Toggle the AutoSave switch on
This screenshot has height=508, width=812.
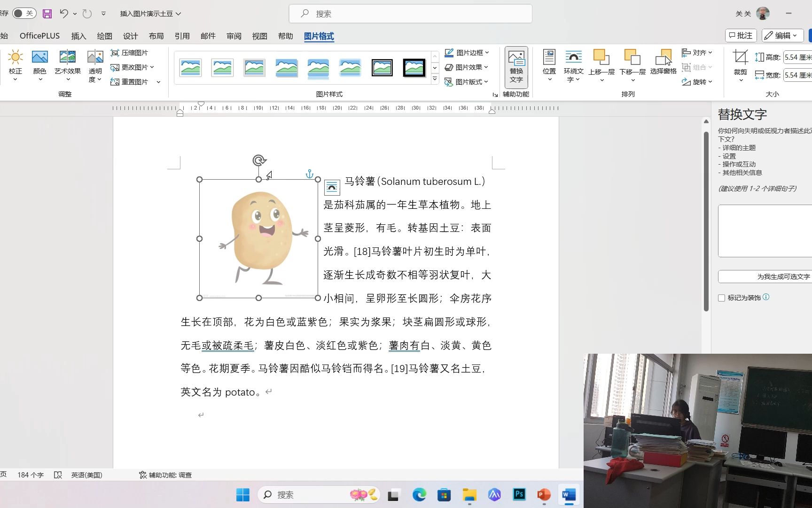(x=23, y=13)
